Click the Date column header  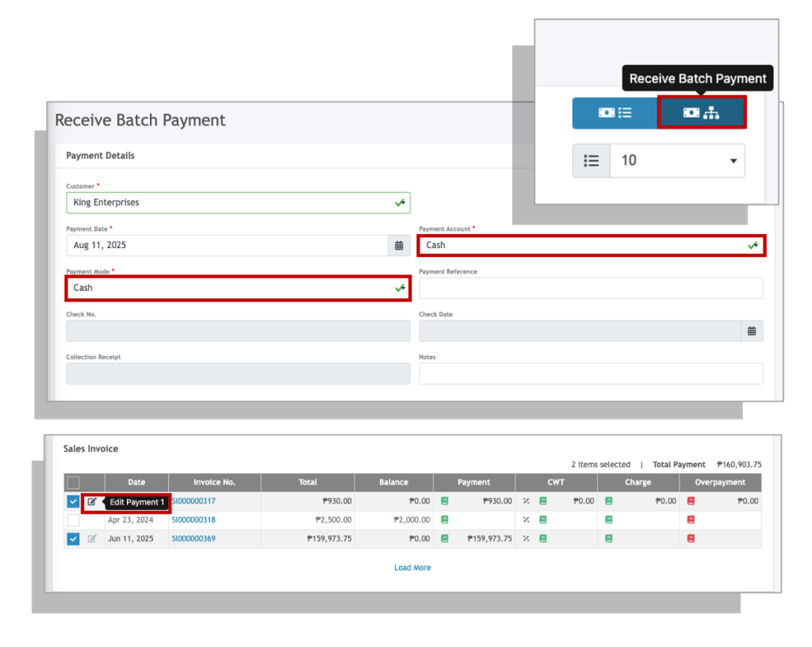click(136, 482)
